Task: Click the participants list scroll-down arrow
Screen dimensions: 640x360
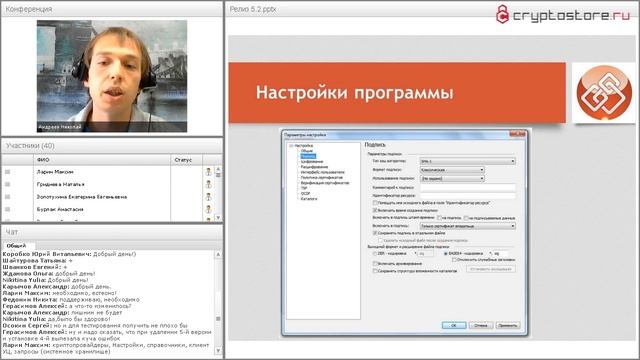Action: [218, 218]
